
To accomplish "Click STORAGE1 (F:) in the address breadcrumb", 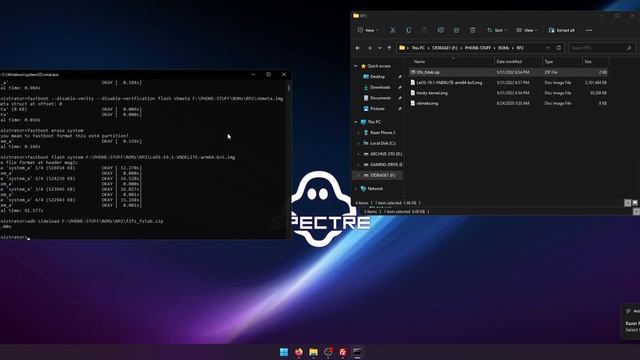I will [x=445, y=48].
